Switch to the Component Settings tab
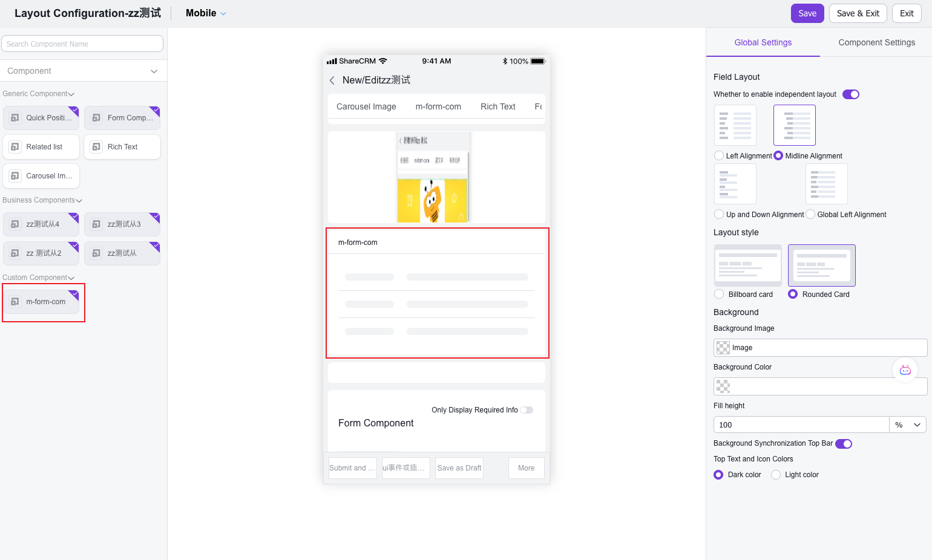932x560 pixels. click(x=876, y=42)
